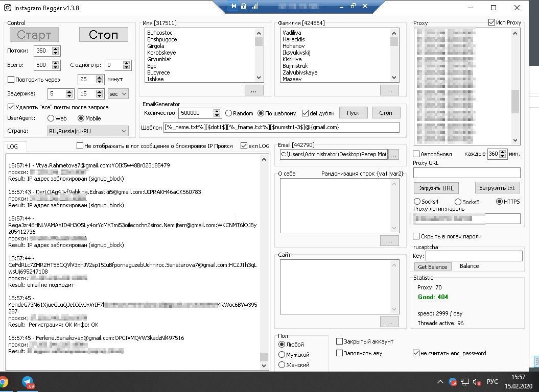Open the 'Страна' country dropdown
Screen dimensions: 539x392
[124, 131]
